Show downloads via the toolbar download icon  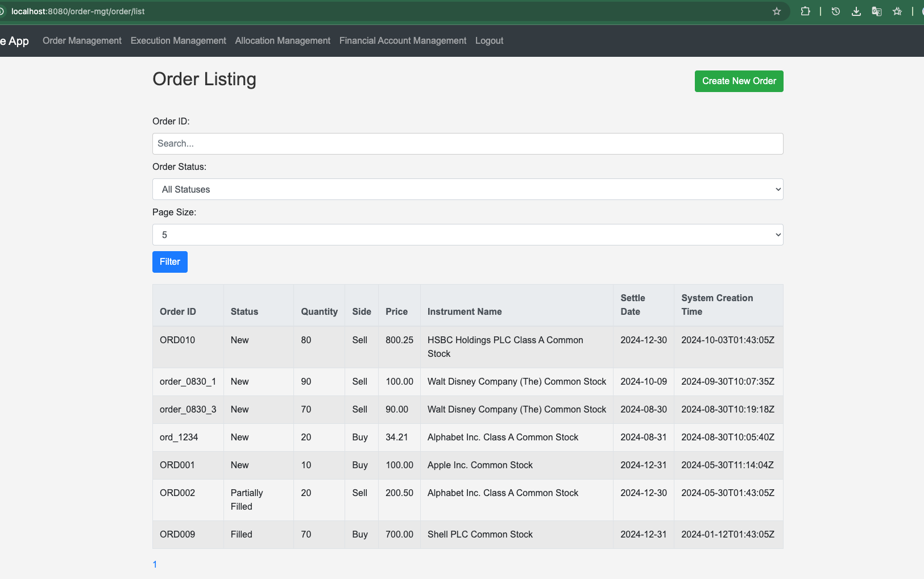click(856, 11)
